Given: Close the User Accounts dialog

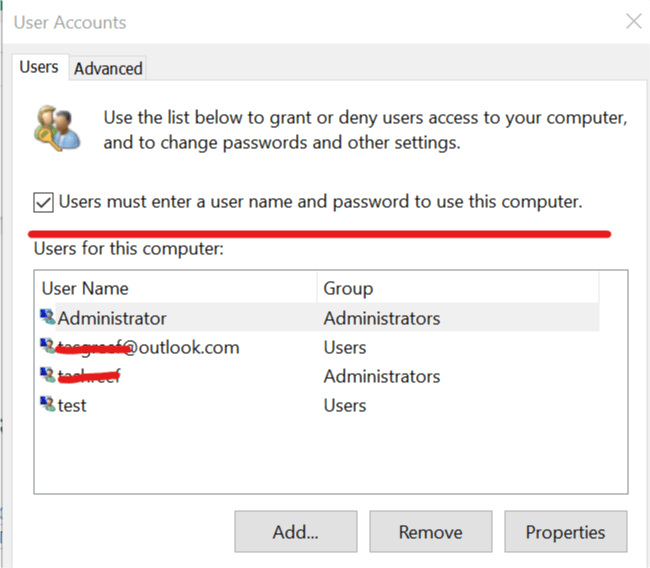Looking at the screenshot, I should click(634, 21).
